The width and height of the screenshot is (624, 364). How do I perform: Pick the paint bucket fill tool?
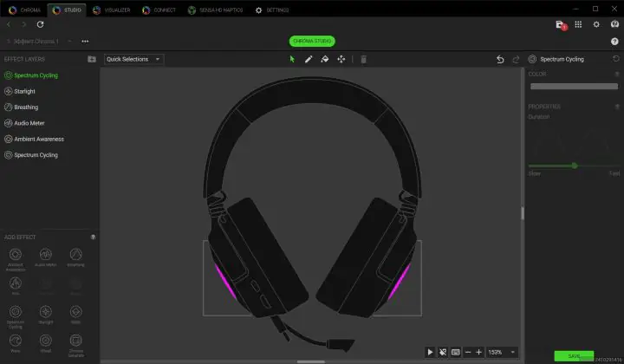coord(325,59)
